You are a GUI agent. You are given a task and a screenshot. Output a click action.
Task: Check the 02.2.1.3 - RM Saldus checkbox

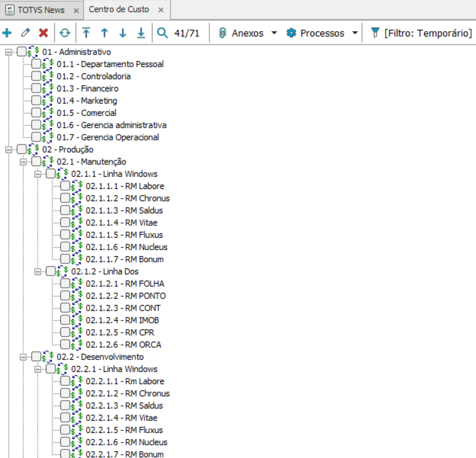click(65, 405)
